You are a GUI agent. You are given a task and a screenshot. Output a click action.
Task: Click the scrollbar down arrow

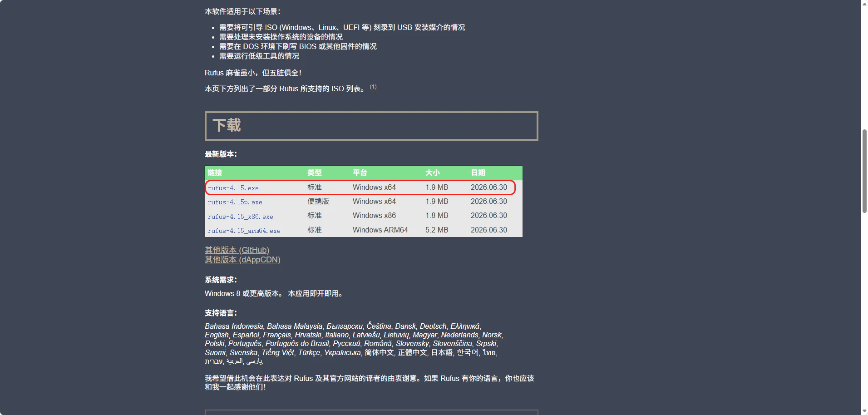point(864,411)
